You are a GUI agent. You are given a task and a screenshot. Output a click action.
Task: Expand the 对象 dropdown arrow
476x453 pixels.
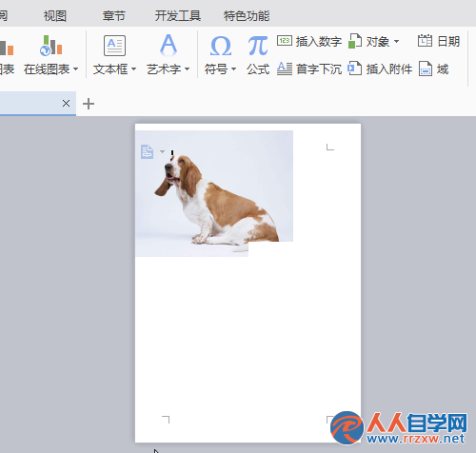tap(396, 42)
